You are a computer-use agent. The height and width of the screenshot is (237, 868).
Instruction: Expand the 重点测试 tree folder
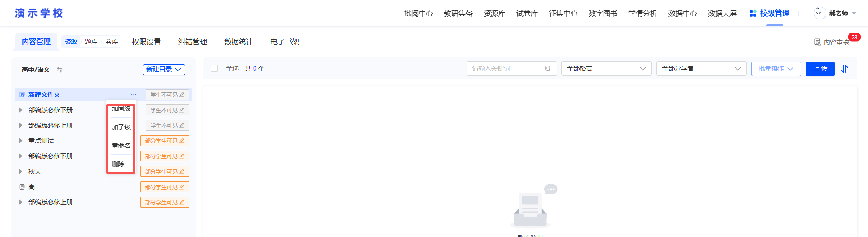tap(20, 141)
